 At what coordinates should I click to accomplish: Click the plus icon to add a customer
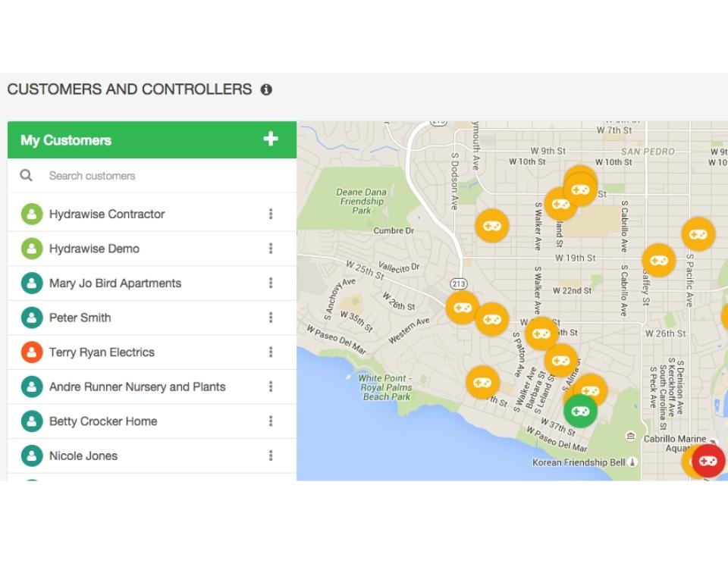(271, 139)
